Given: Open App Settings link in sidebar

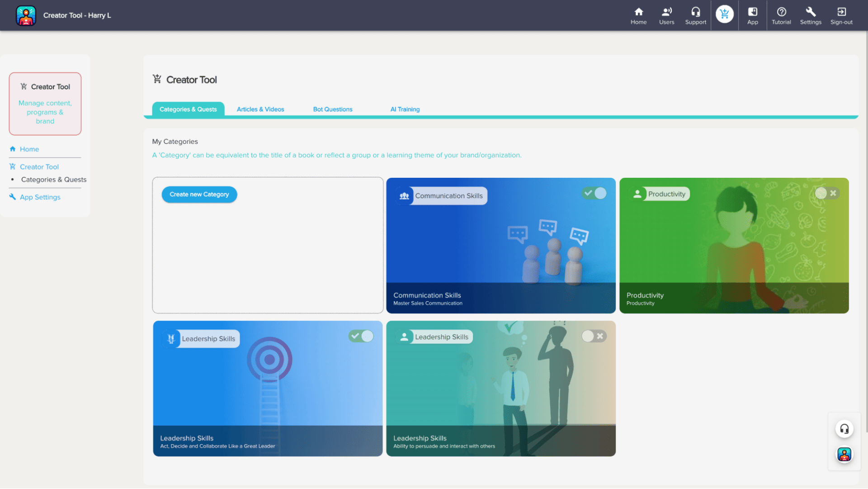Looking at the screenshot, I should click(x=40, y=197).
